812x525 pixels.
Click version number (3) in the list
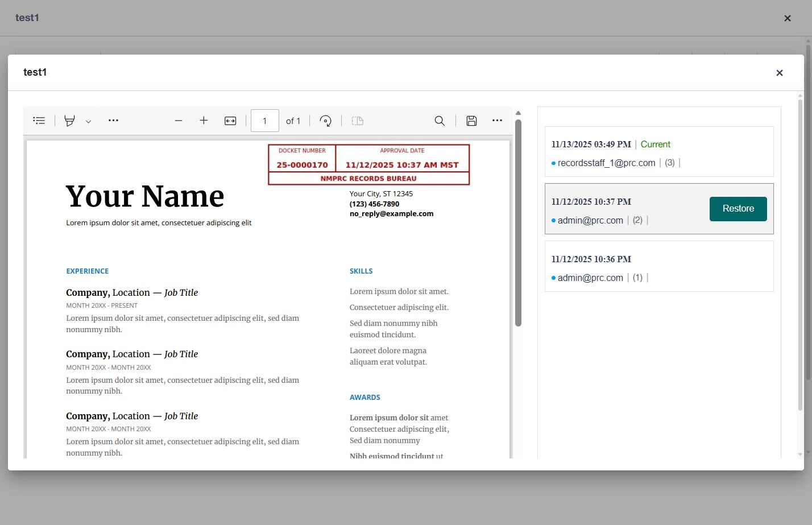tap(670, 163)
